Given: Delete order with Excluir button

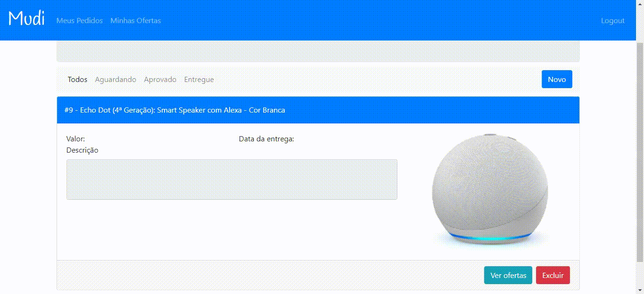Looking at the screenshot, I should [553, 275].
